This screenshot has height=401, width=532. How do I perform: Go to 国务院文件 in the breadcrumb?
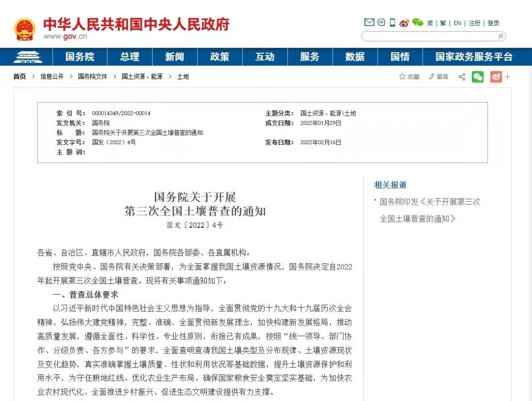point(93,77)
